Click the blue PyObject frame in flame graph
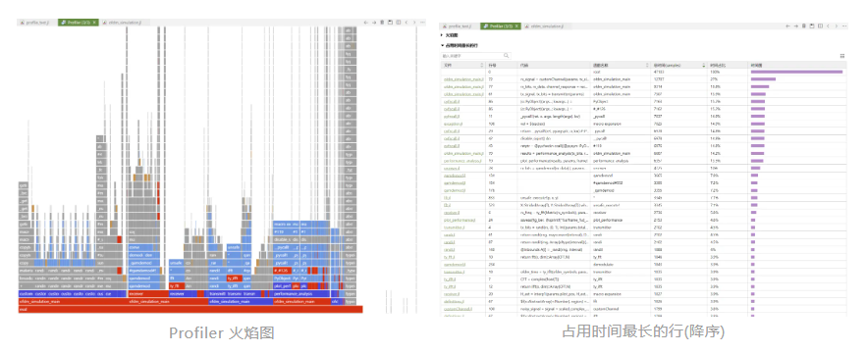 click(x=282, y=278)
